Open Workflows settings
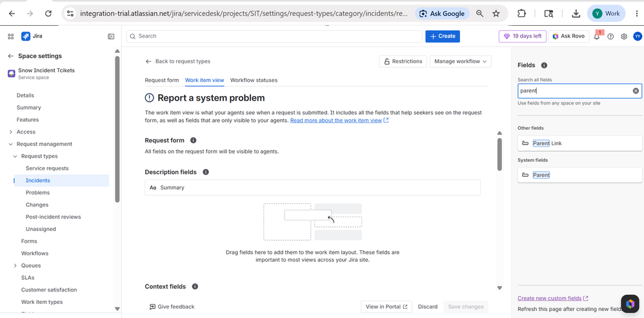Viewport: 644px width, 318px height. (x=34, y=253)
